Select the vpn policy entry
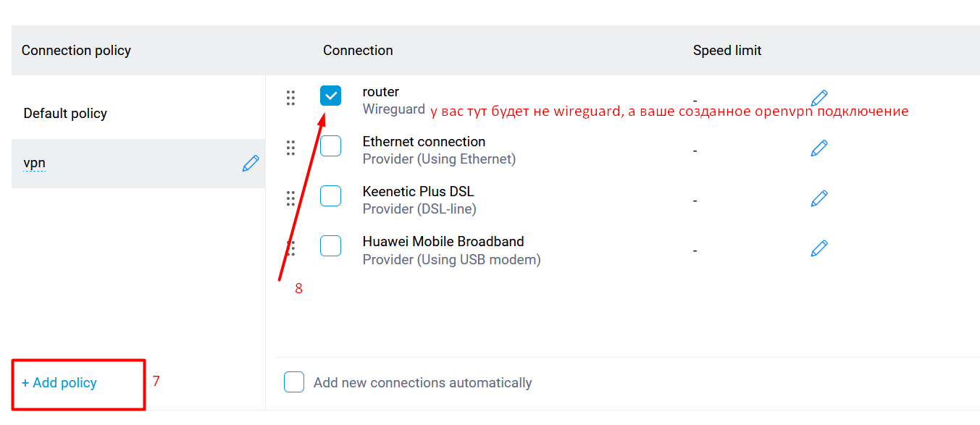Image resolution: width=980 pixels, height=425 pixels. tap(35, 164)
